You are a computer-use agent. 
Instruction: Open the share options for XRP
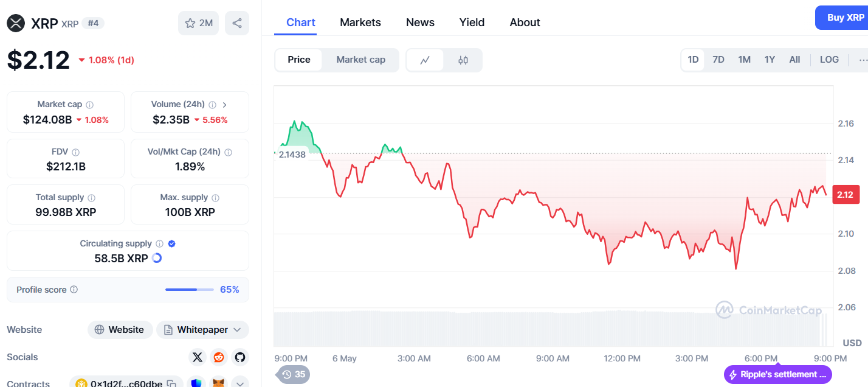pos(237,23)
